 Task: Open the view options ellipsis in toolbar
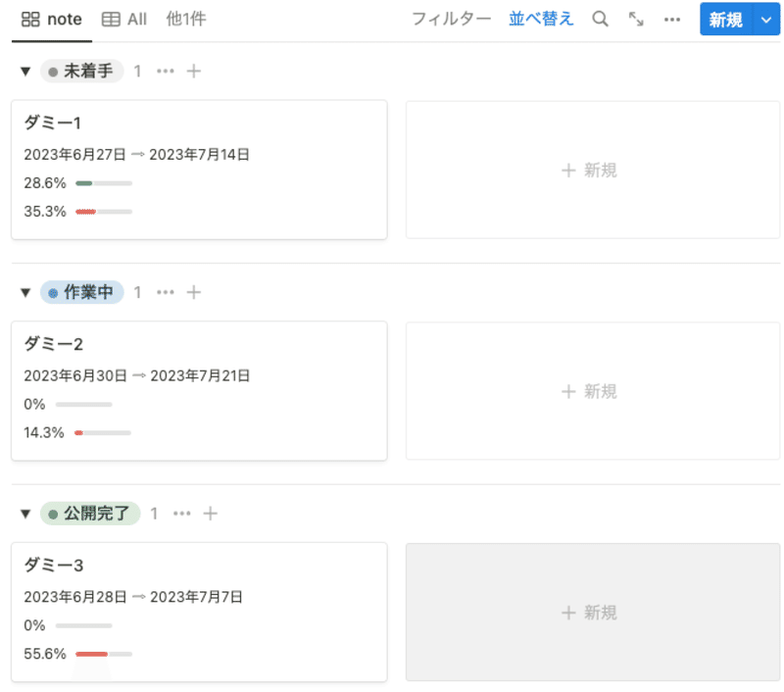pos(672,20)
